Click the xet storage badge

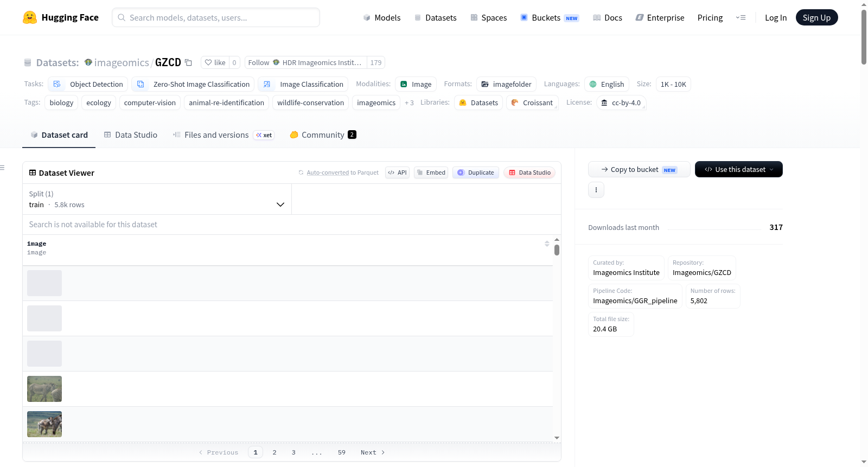(264, 135)
